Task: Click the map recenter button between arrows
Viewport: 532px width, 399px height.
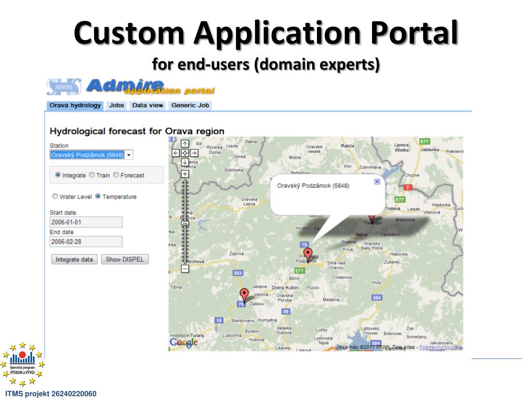Action: click(185, 153)
